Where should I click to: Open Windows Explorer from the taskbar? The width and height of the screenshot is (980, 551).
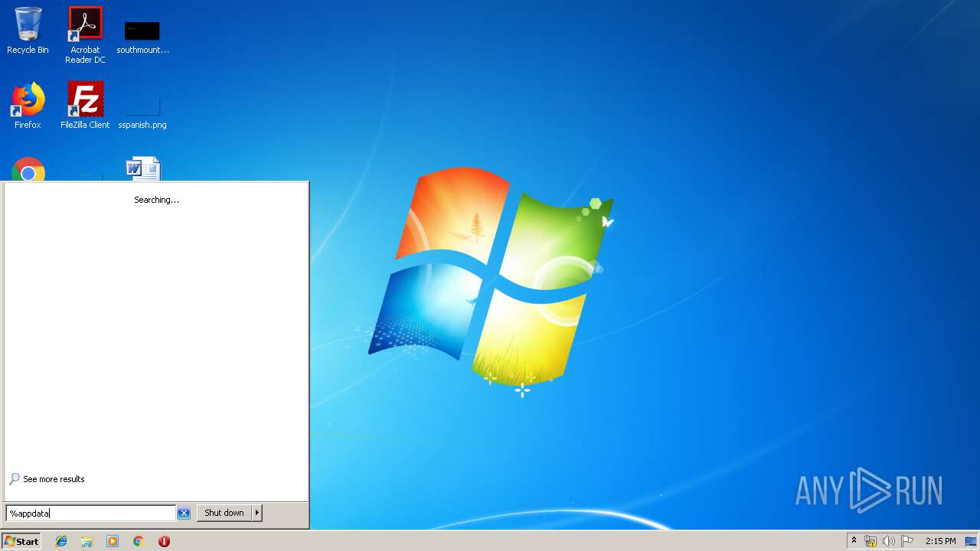point(87,541)
